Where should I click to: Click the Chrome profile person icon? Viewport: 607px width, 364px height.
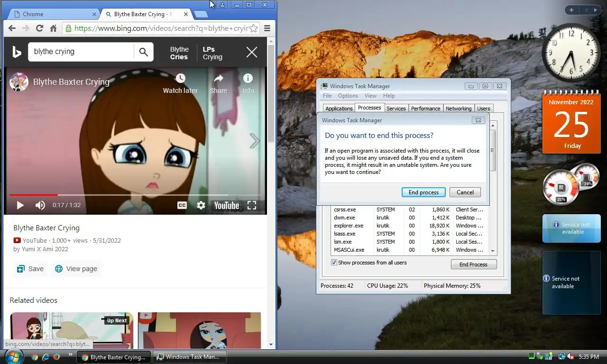[x=222, y=5]
